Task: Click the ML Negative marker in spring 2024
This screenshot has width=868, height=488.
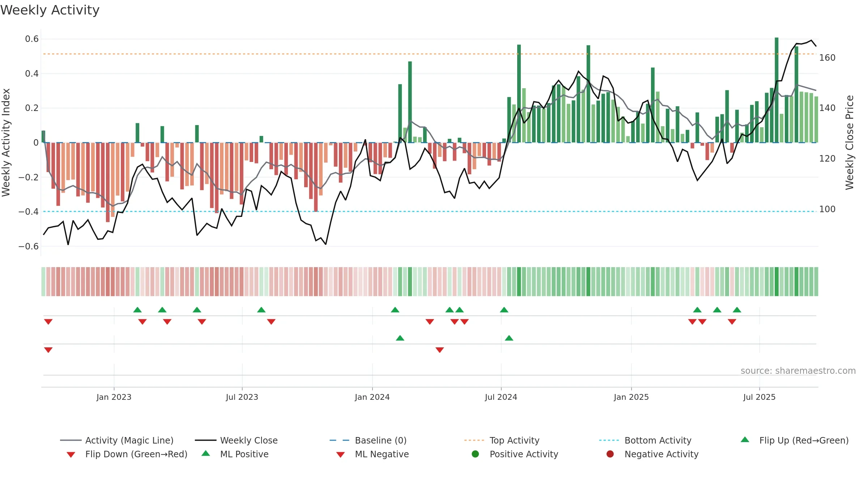Action: pyautogui.click(x=440, y=350)
